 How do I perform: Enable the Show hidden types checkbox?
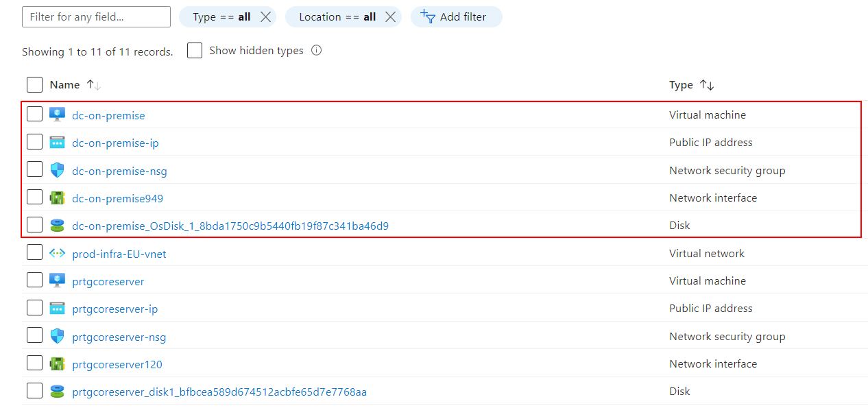coord(195,51)
